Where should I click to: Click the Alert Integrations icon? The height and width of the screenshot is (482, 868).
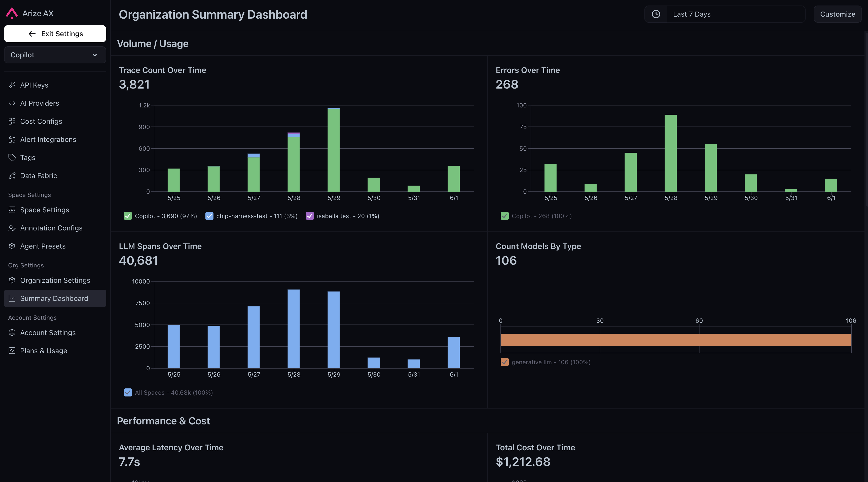12,139
